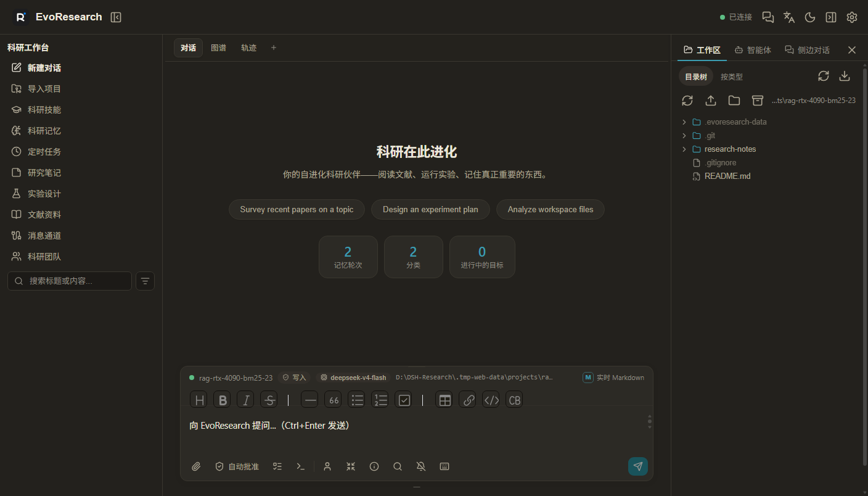Open 定时任务 in the sidebar
868x496 pixels.
tap(81, 152)
